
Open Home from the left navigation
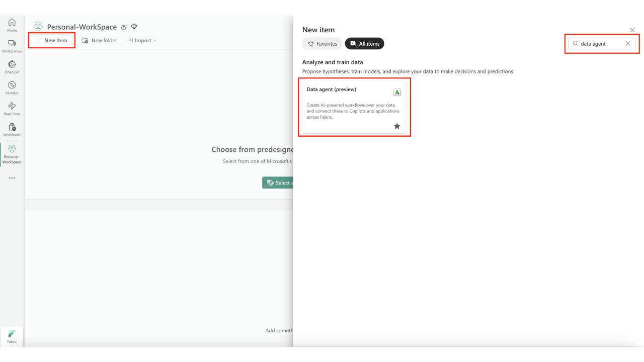coord(12,25)
